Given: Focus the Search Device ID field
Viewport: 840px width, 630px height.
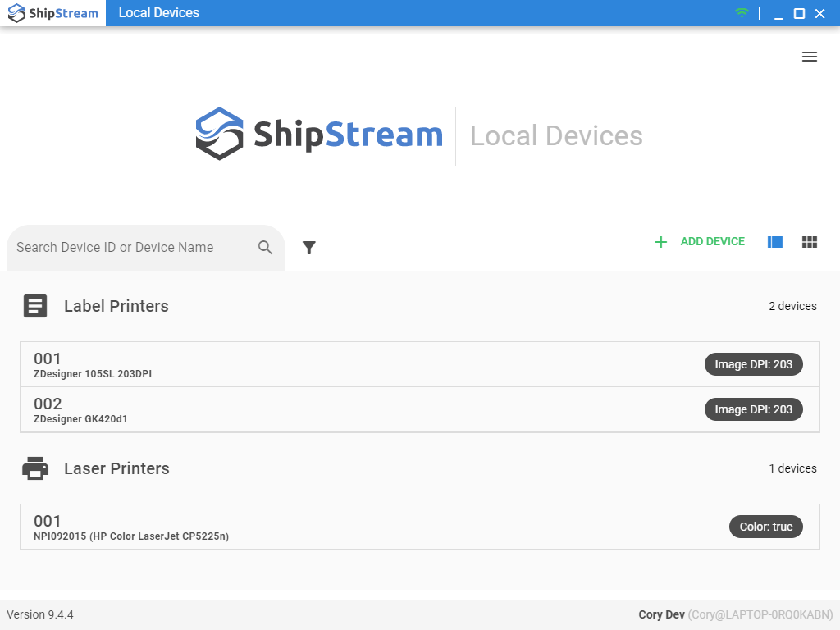Looking at the screenshot, I should pyautogui.click(x=131, y=248).
